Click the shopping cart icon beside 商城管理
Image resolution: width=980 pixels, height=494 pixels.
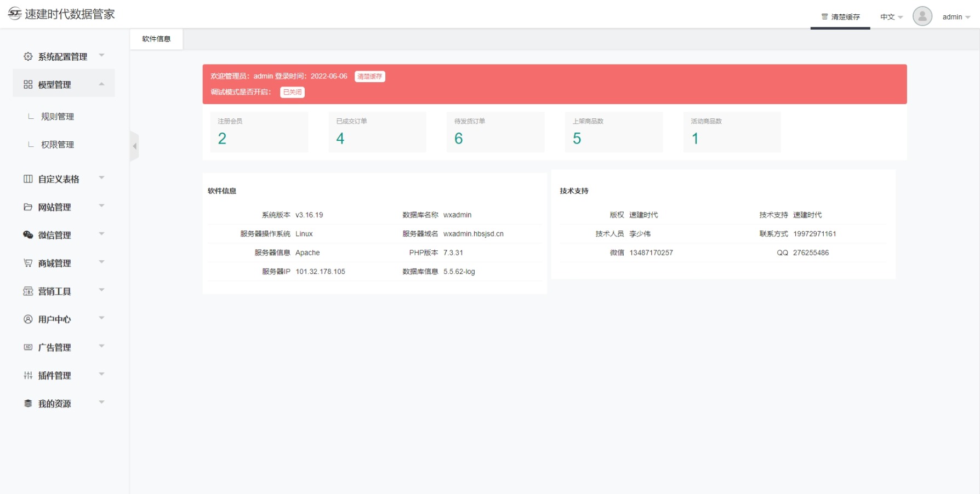[28, 263]
